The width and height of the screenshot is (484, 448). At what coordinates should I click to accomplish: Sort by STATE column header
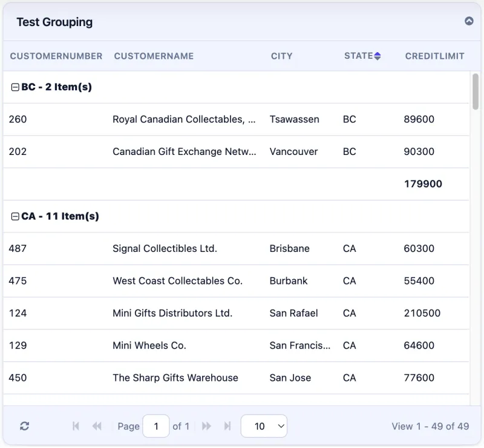coord(359,56)
